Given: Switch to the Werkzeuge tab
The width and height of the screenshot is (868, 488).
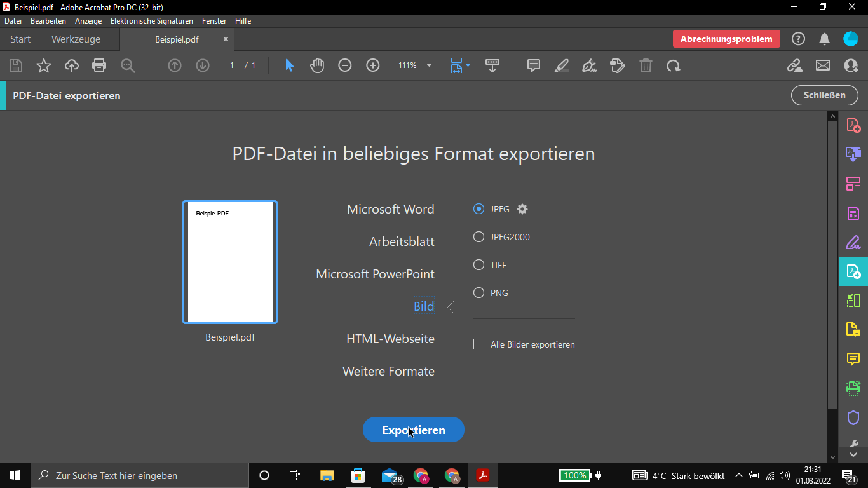Looking at the screenshot, I should pyautogui.click(x=76, y=39).
